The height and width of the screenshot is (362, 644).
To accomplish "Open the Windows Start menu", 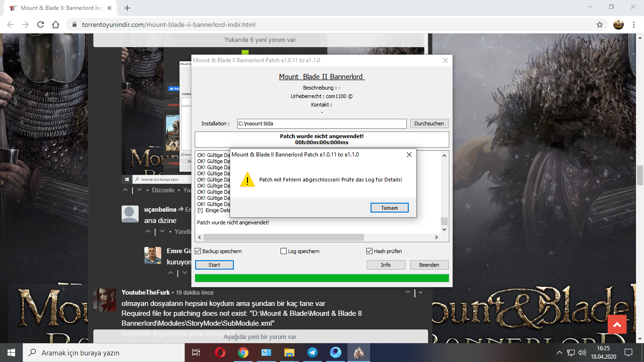I will (11, 353).
